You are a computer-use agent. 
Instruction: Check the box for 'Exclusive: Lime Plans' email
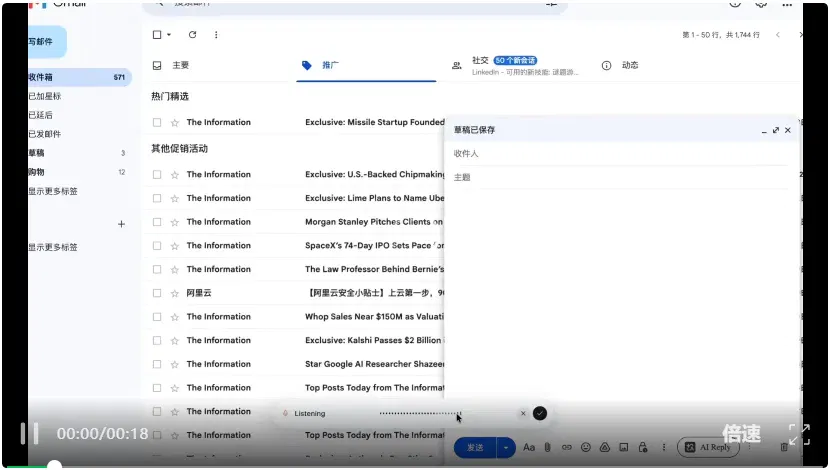click(157, 198)
